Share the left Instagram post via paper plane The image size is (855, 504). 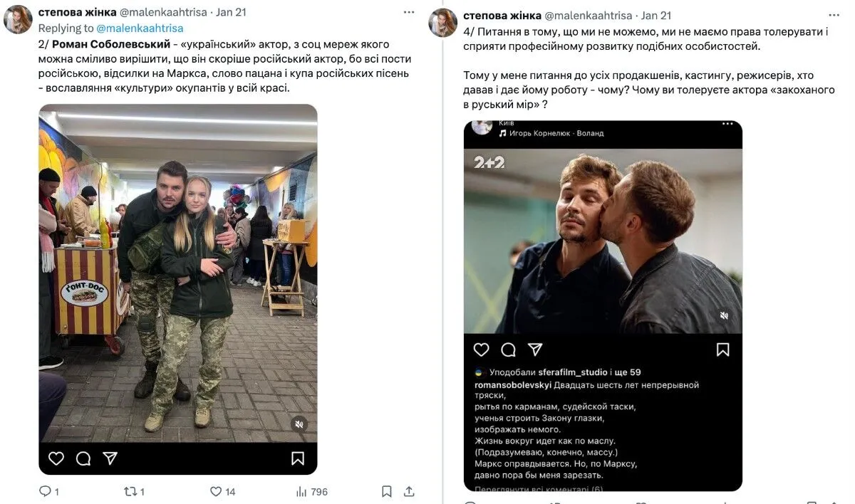coord(110,460)
